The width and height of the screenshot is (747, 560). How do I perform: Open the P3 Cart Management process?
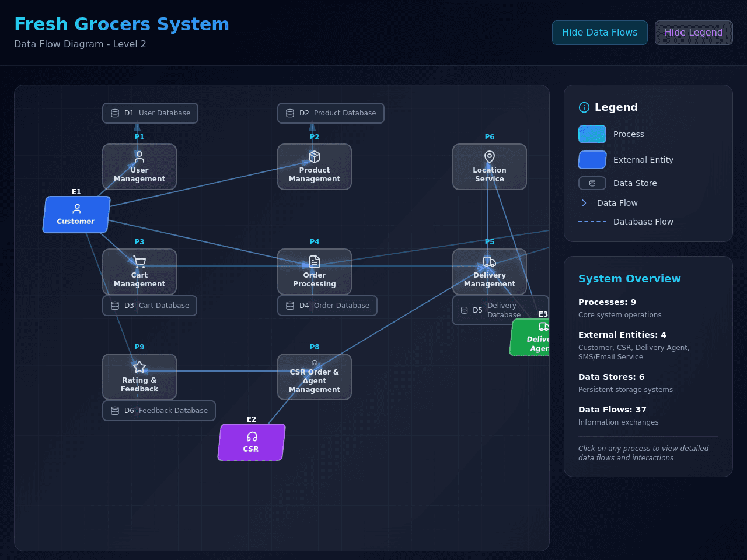139,272
